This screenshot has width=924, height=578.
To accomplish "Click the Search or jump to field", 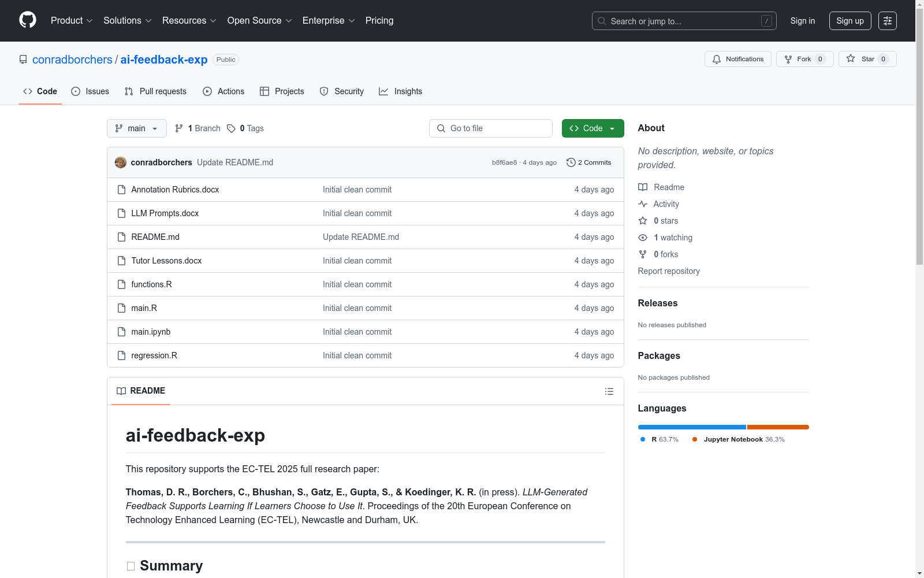I will coord(684,21).
